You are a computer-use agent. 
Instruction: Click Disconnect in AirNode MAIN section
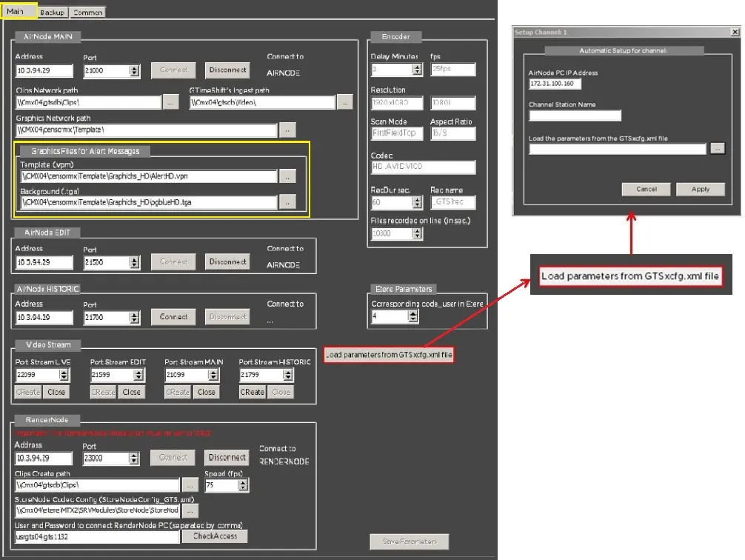pyautogui.click(x=227, y=70)
